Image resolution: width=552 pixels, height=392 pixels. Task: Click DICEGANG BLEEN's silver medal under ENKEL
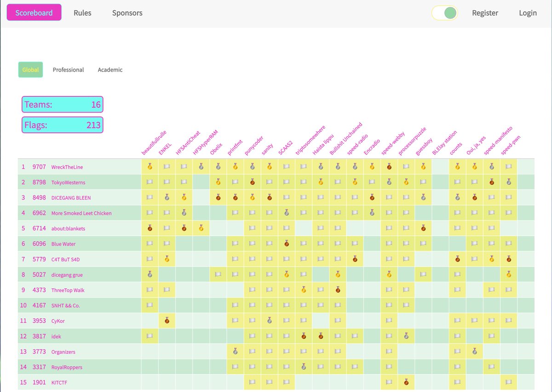(167, 198)
